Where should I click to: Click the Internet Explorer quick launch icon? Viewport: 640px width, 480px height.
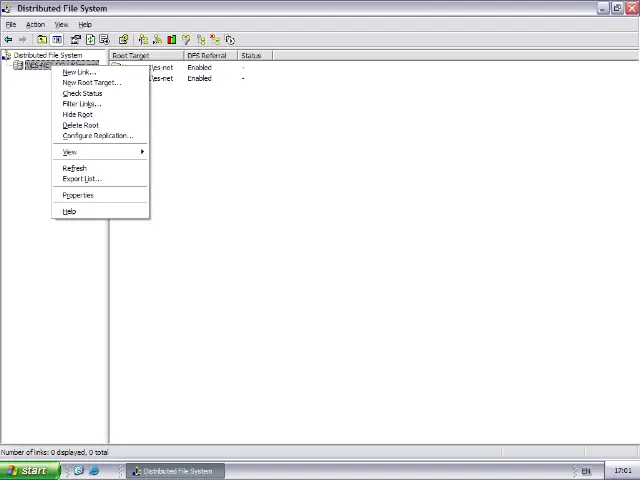[x=94, y=471]
